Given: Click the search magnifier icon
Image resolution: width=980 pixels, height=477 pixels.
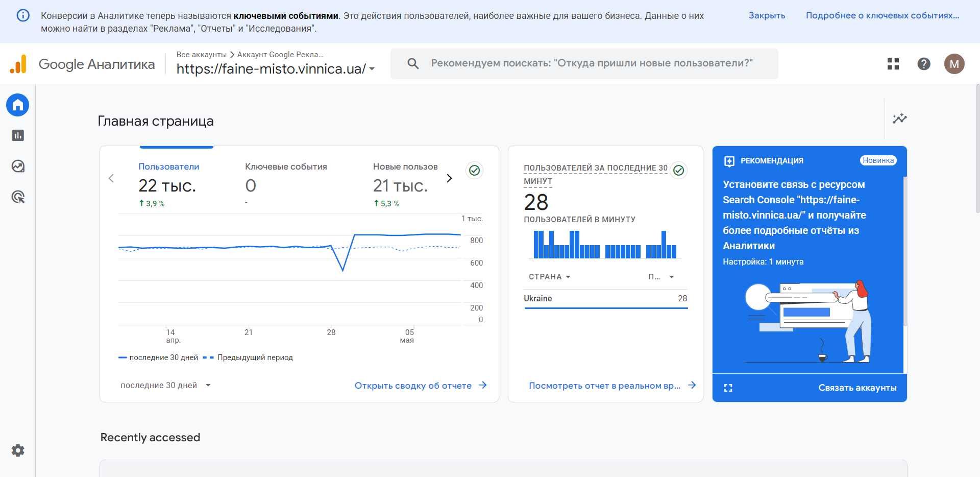Looking at the screenshot, I should [413, 63].
